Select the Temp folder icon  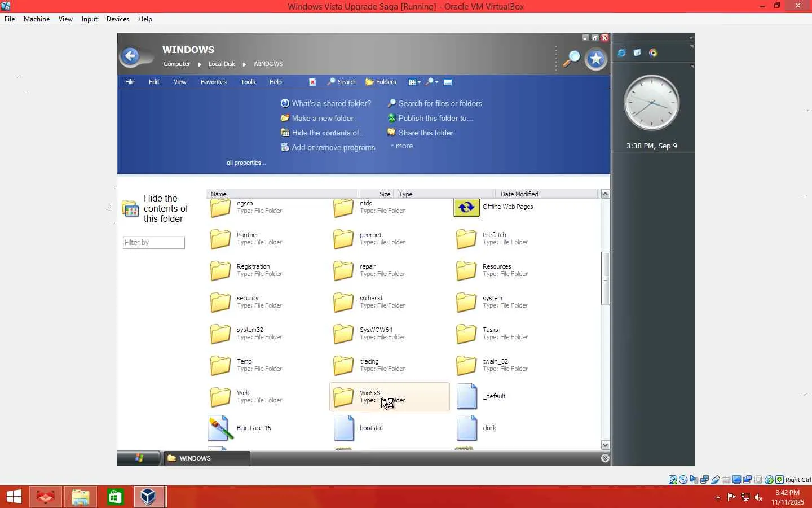220,365
